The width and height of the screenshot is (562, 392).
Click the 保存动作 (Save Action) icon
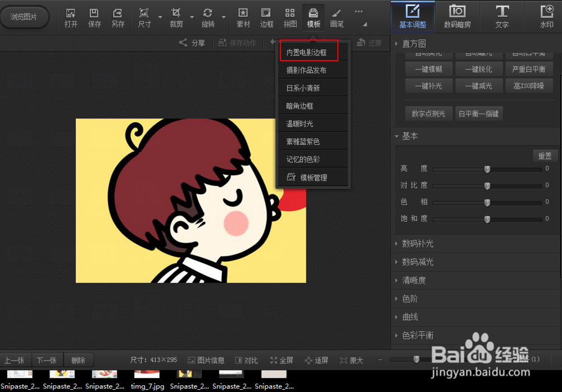coord(237,43)
